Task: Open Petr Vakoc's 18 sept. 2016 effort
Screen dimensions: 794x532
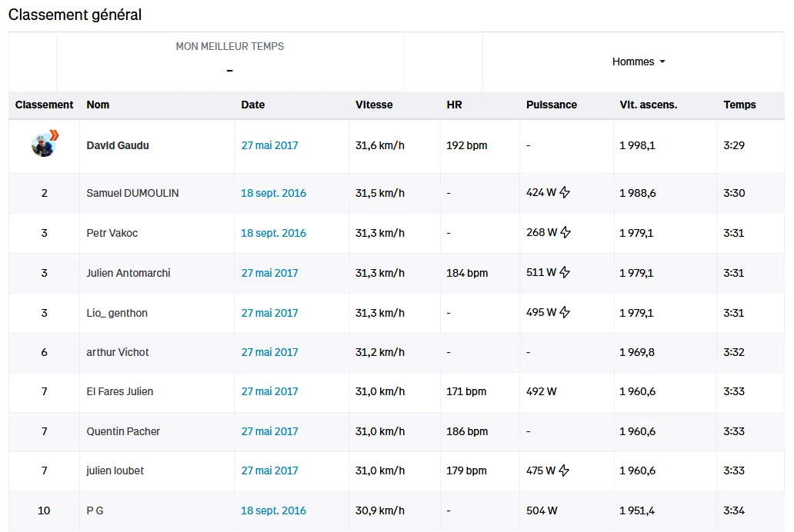Action: coord(273,233)
